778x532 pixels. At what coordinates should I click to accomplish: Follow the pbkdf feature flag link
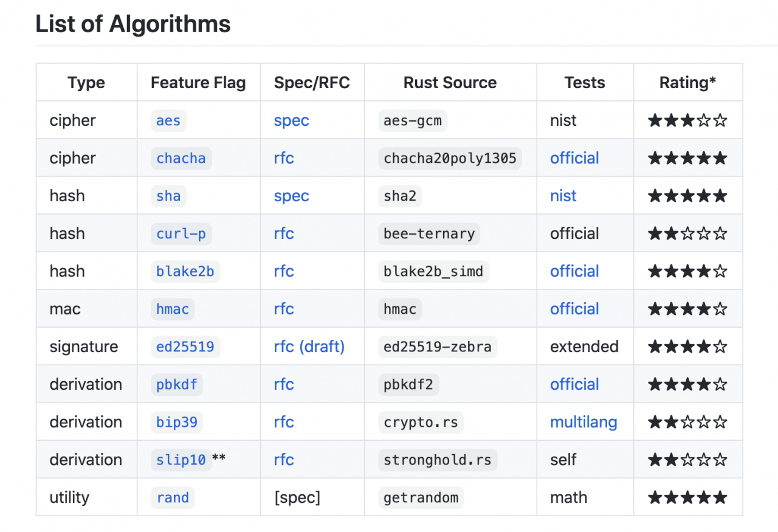point(177,384)
